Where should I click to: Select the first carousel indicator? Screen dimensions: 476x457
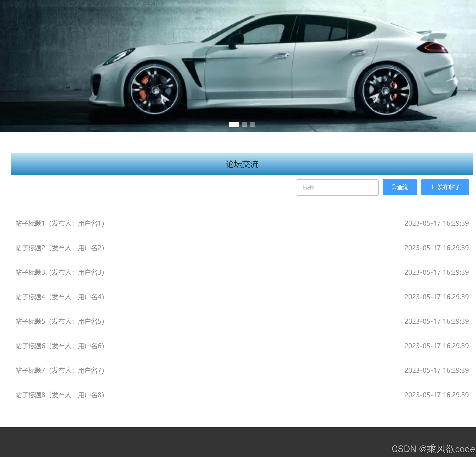click(234, 124)
